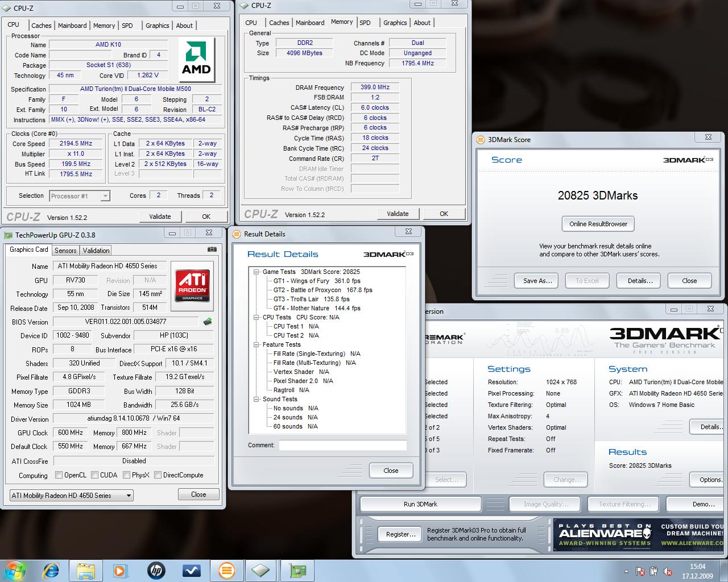Click the GPU Clock 600 MHz value
This screenshot has width=728, height=582.
(71, 433)
